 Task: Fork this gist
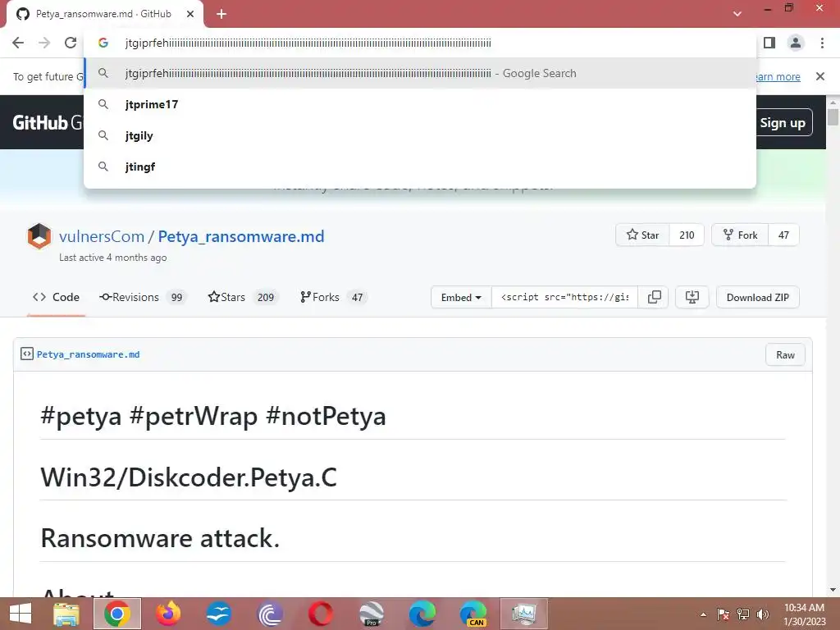(741, 235)
